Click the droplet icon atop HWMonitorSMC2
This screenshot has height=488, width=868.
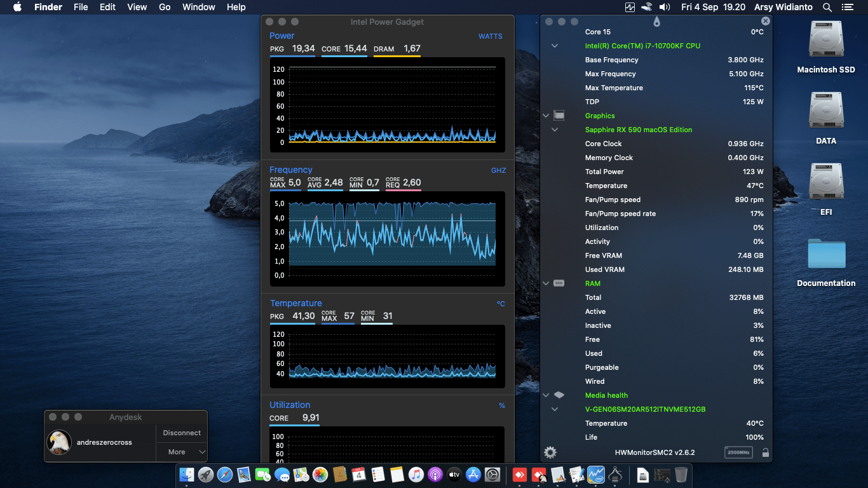coord(656,22)
